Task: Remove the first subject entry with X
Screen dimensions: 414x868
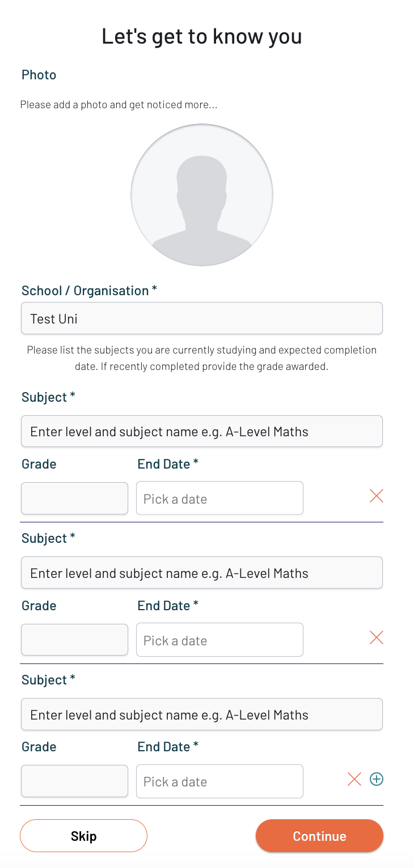Action: click(377, 496)
